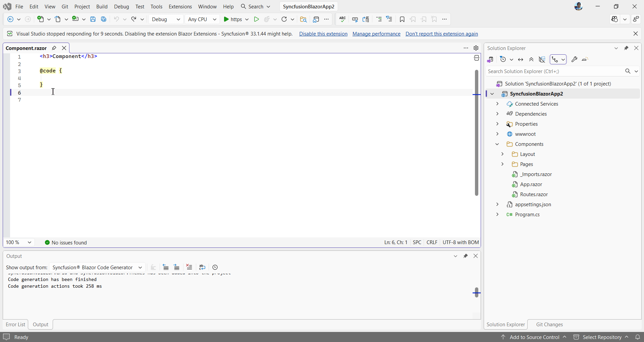
Task: Toggle timestamps clock icon in Output
Action: (215, 267)
